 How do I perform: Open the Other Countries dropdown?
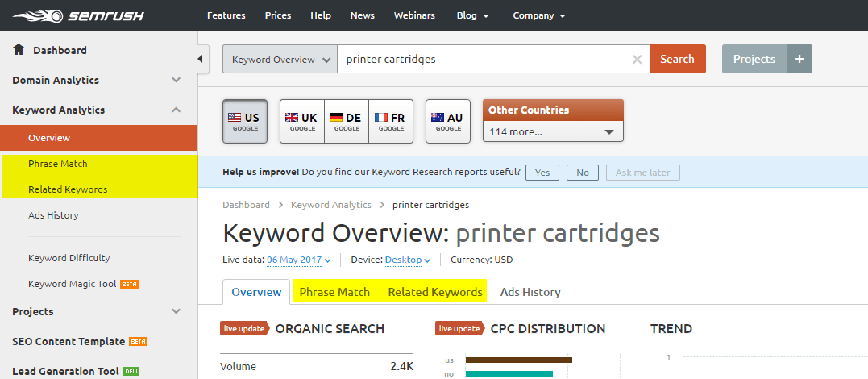pyautogui.click(x=553, y=132)
